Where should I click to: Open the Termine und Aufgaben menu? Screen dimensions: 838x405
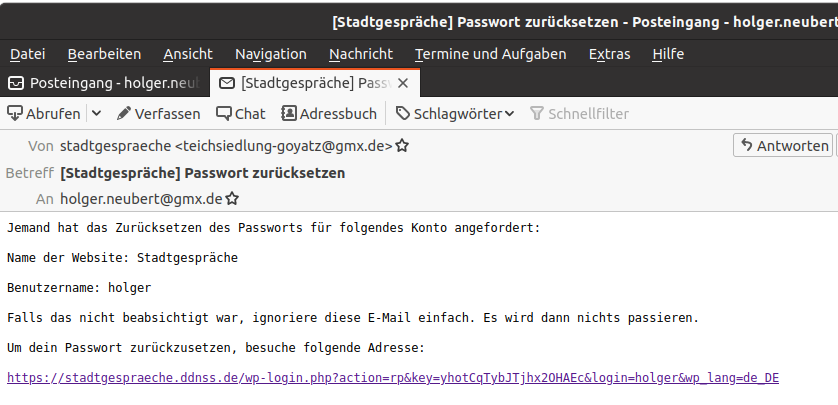pos(490,54)
